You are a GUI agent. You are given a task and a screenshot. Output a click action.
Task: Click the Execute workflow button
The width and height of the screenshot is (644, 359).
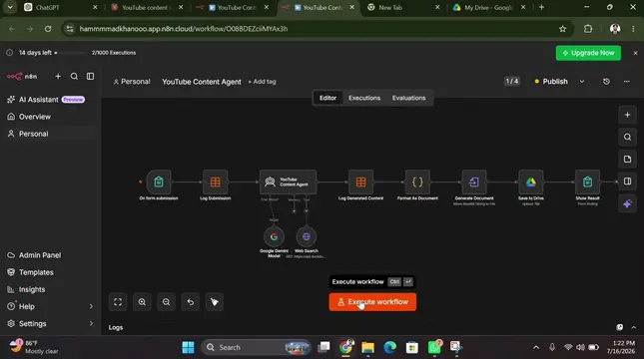[x=372, y=302]
